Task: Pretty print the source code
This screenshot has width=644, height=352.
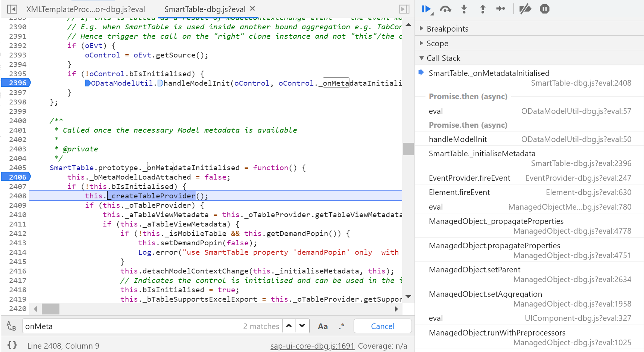Action: [x=12, y=345]
